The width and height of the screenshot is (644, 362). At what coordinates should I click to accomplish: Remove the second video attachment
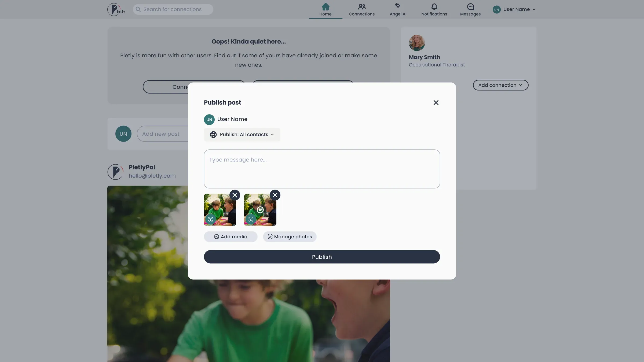[x=275, y=195]
